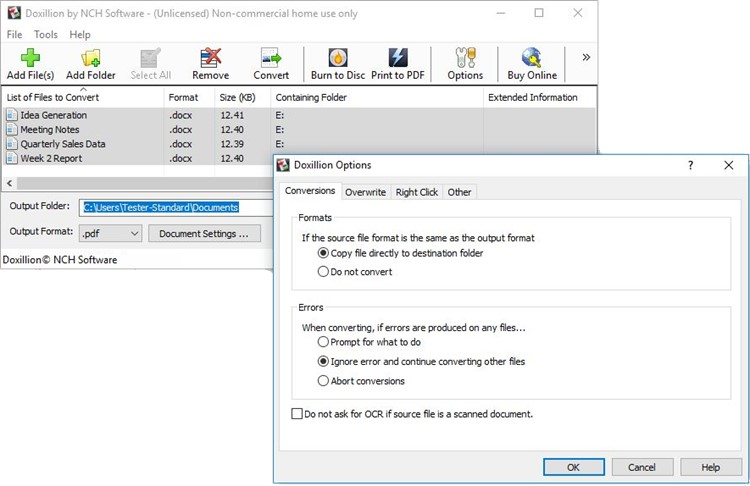Screen dimensions: 750x486
Task: Click the Meeting Notes document icon
Action: pyautogui.click(x=12, y=130)
